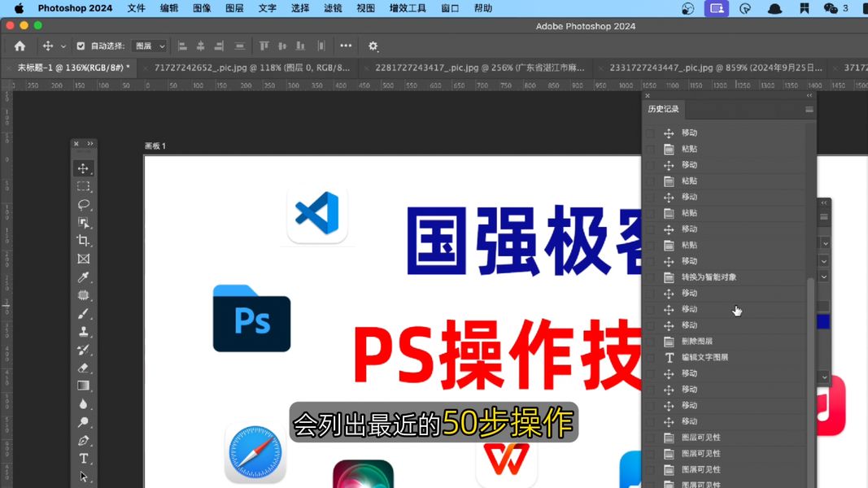This screenshot has width=868, height=488.
Task: Pick the Object Selection tool
Action: point(83,222)
